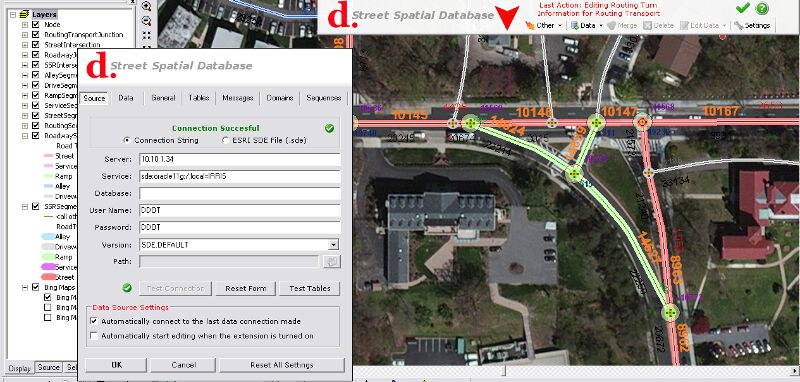
Task: Click the light green Ramp legend swatch
Action: point(48,257)
